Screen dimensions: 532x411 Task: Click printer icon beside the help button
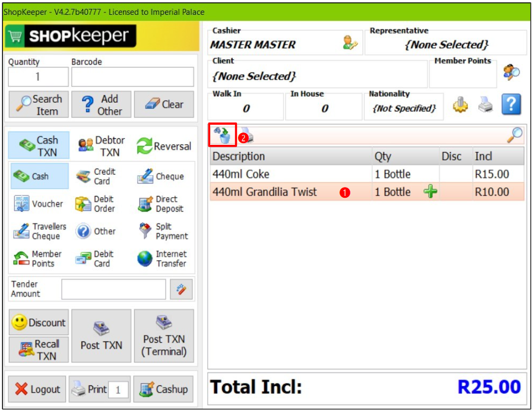tap(486, 105)
